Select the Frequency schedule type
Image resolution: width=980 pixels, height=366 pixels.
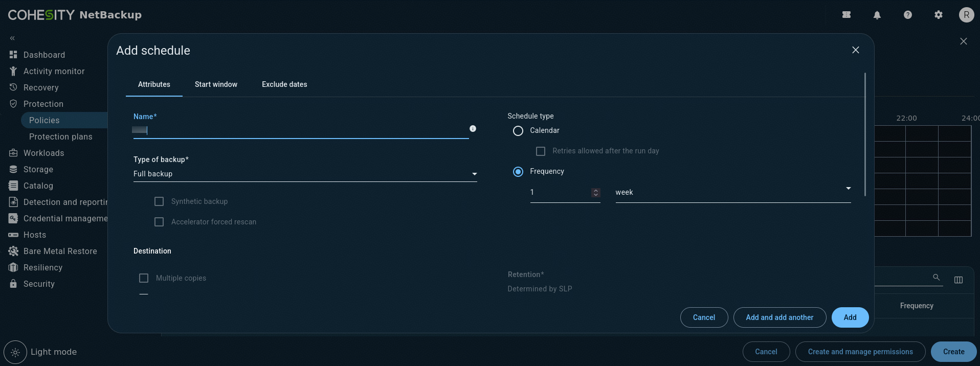tap(518, 172)
